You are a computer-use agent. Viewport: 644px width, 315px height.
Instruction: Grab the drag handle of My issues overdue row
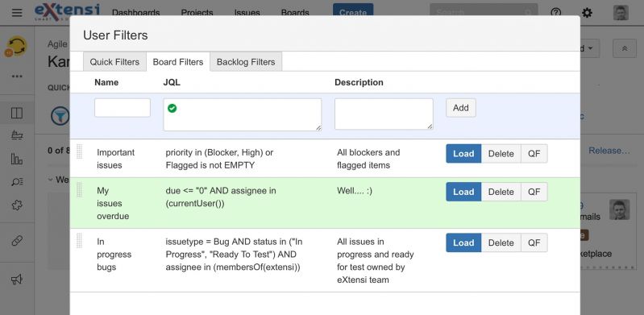click(x=79, y=190)
